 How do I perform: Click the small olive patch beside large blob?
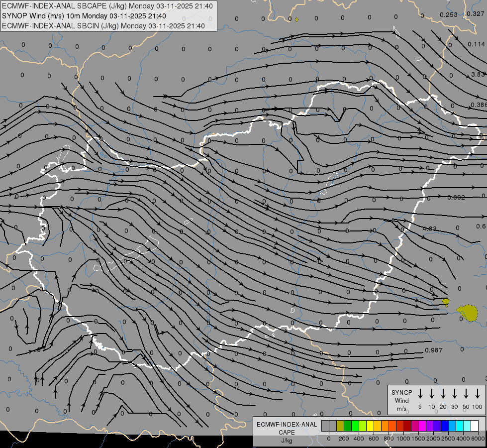[446, 302]
